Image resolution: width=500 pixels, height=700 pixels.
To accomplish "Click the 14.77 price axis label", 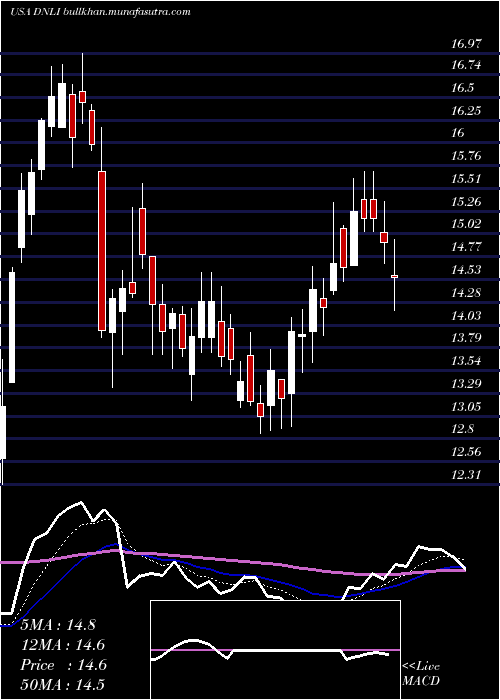I will tap(467, 247).
